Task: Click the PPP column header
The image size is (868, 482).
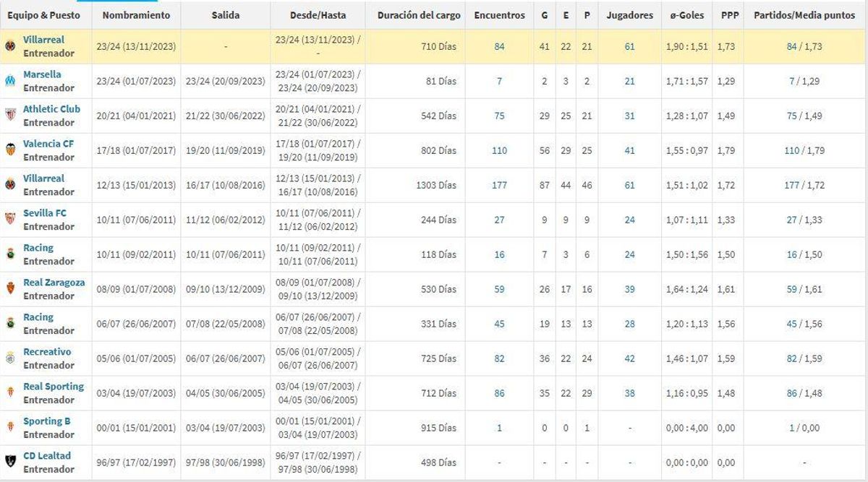Action: [x=730, y=15]
